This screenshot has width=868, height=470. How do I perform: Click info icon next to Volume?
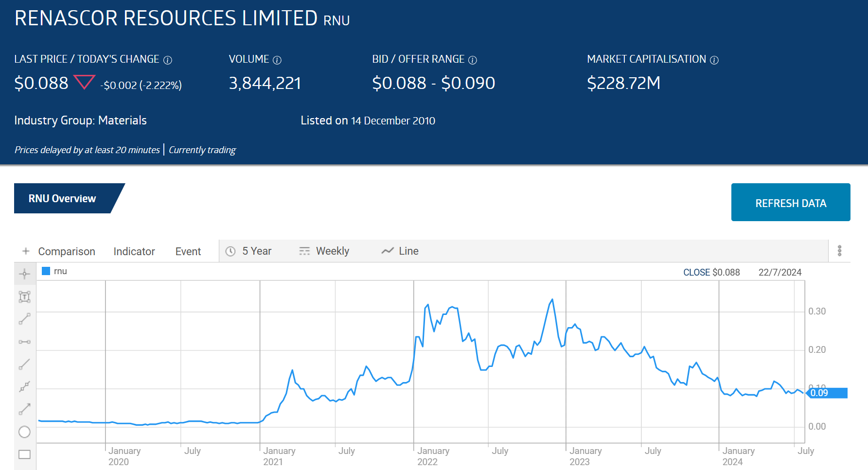point(277,60)
